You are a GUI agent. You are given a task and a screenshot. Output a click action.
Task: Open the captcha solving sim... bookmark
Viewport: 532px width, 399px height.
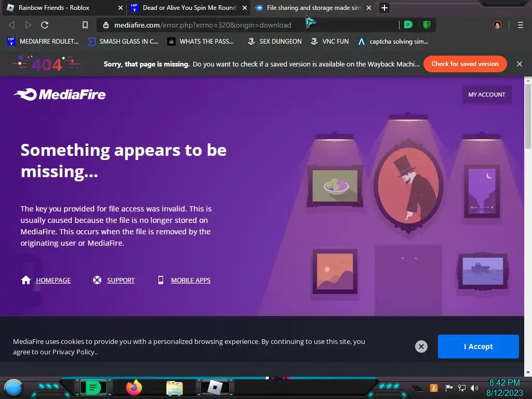pos(393,42)
